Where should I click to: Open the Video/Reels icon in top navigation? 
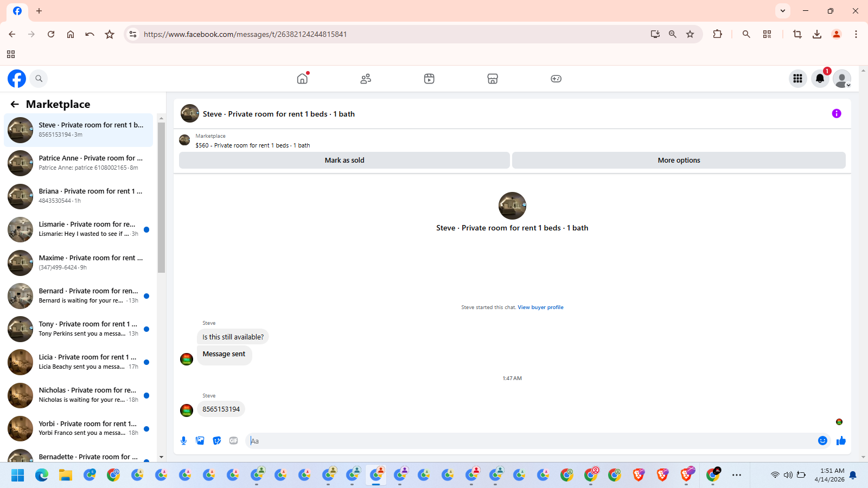pyautogui.click(x=429, y=79)
